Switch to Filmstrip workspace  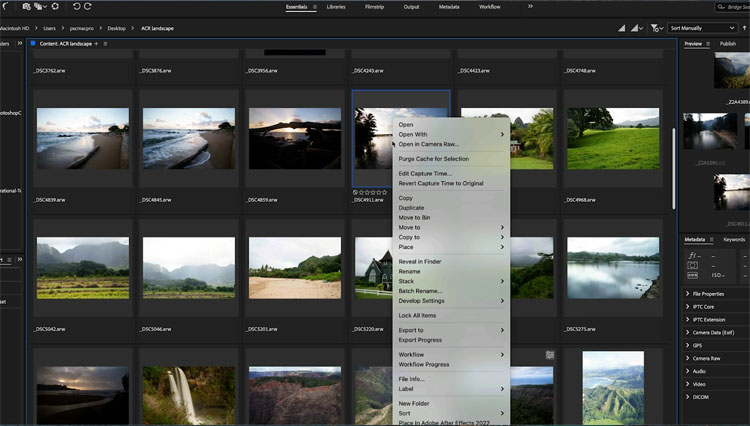pyautogui.click(x=374, y=7)
